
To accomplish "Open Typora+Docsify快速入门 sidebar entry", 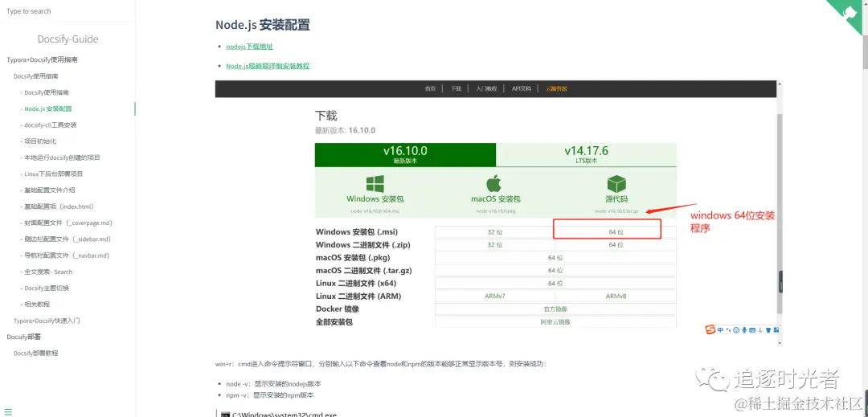I will point(47,321).
